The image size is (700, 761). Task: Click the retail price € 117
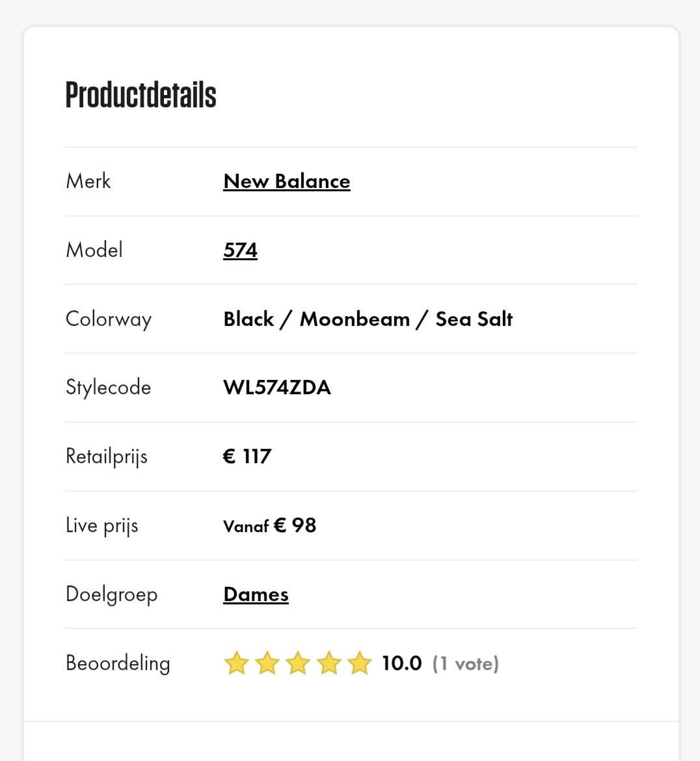pos(247,456)
